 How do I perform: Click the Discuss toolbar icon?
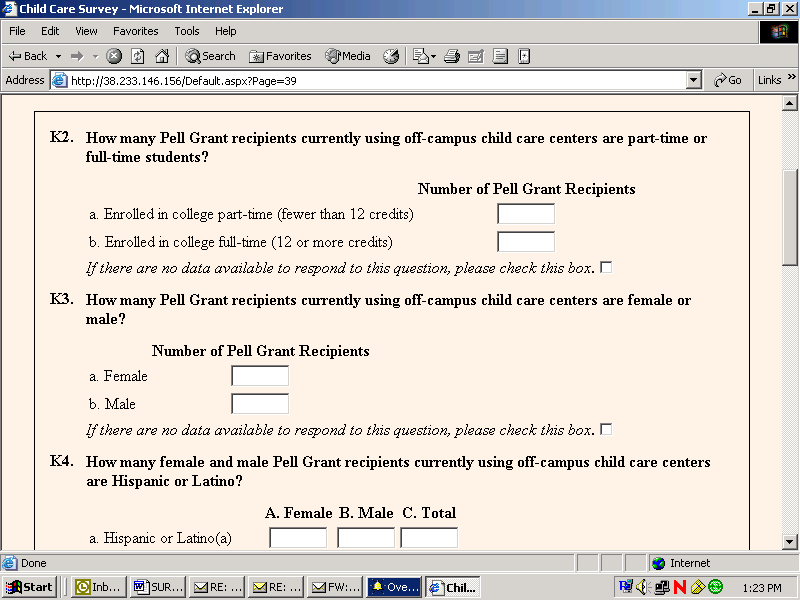(x=500, y=56)
